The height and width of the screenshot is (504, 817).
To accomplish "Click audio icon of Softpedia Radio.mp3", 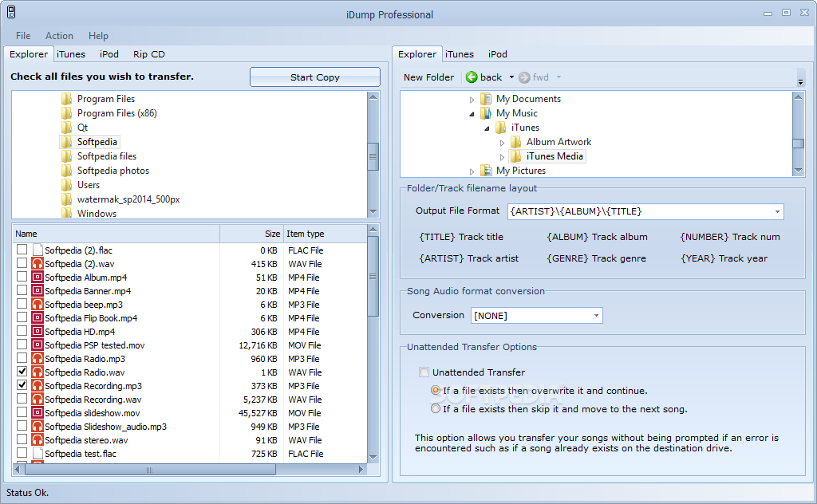I will [x=37, y=359].
